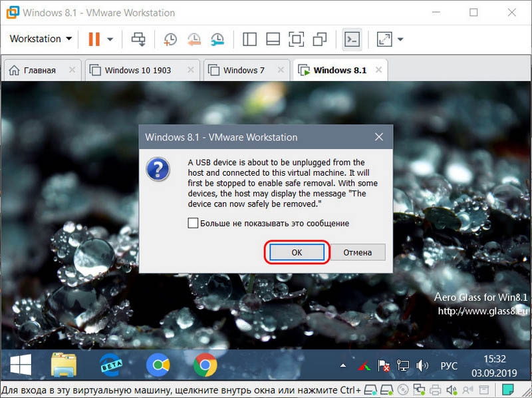Click hard disk status icon with teal dot
Viewport: 532px width, 398px height.
pos(370,390)
